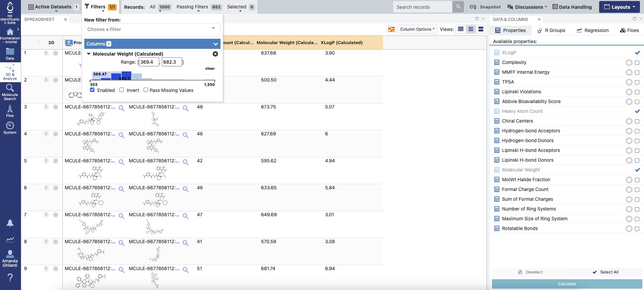Open Discussions dropdown menu

(x=527, y=7)
